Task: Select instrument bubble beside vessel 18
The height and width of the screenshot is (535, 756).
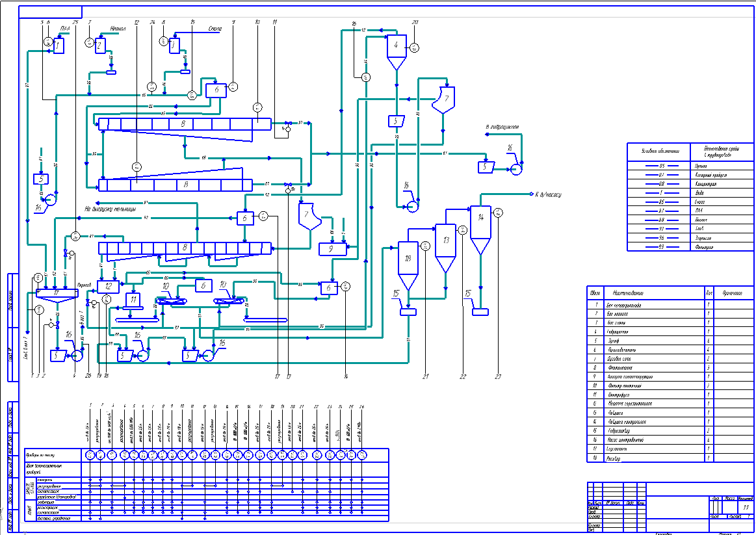Action: tap(425, 246)
